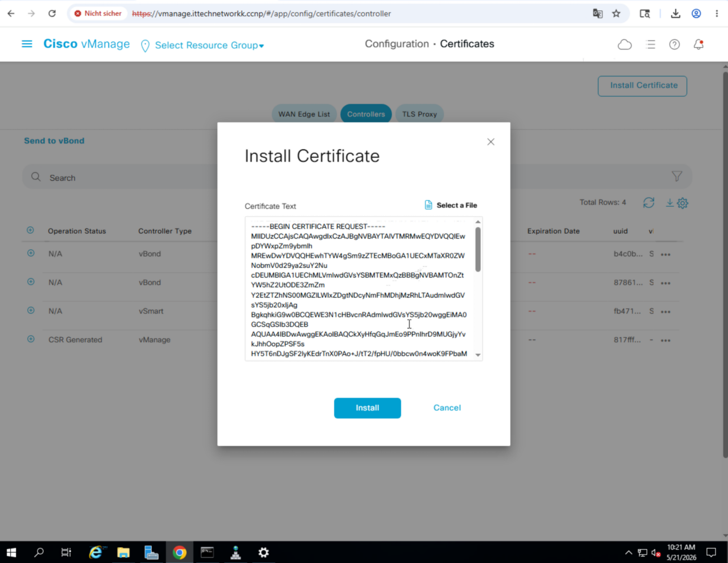This screenshot has width=728, height=563.
Task: Click the browser forward arrow
Action: point(32,13)
